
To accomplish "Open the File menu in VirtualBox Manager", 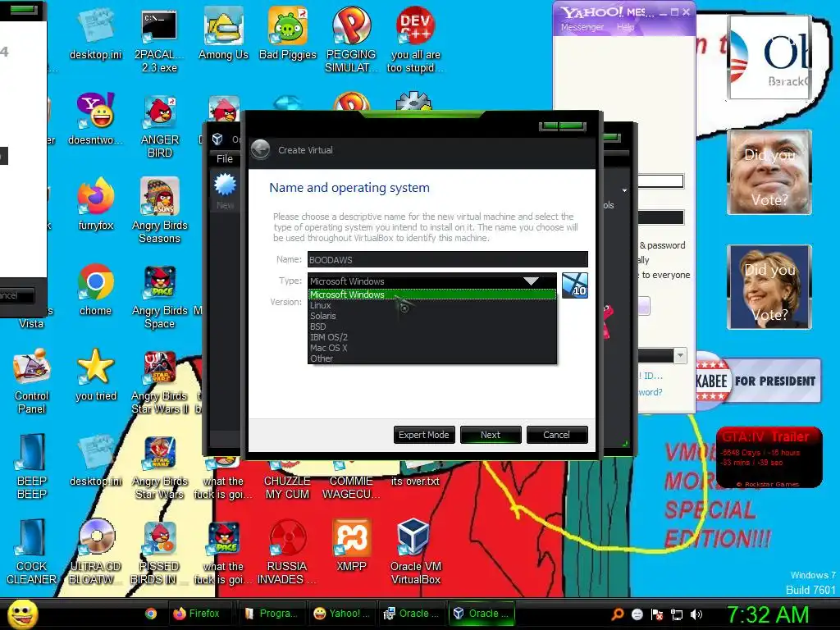I will [225, 158].
